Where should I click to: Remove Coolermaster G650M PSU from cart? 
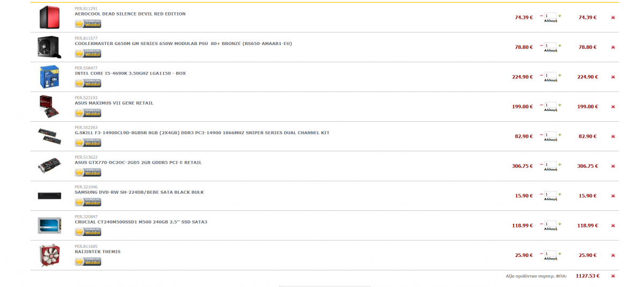tap(613, 47)
